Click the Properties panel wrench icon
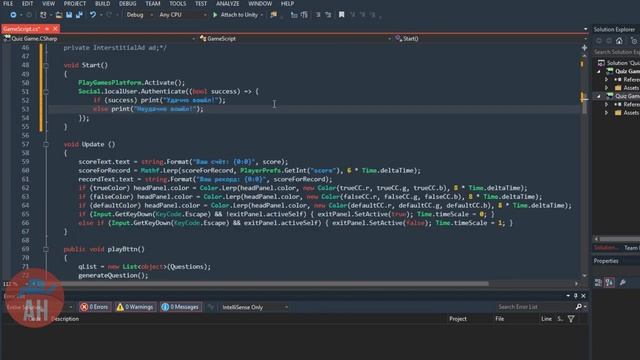Viewport: 640px width, 360px height. point(623,282)
